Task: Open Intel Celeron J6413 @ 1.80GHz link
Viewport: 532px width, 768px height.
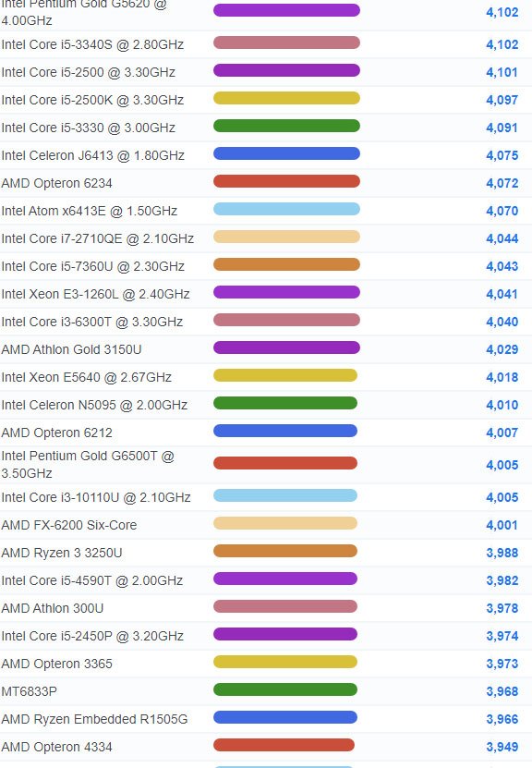Action: pyautogui.click(x=93, y=156)
